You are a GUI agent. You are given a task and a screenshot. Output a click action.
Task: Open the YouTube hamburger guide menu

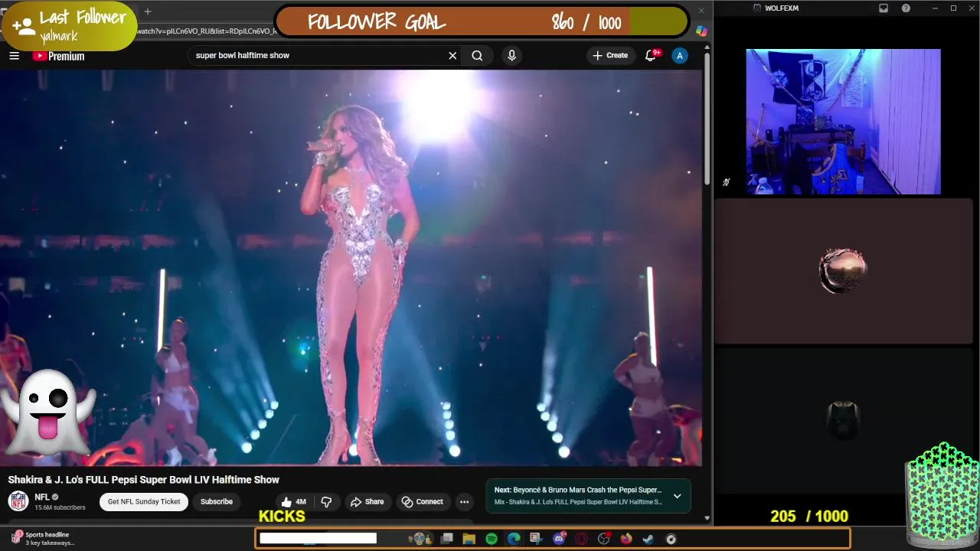click(14, 55)
